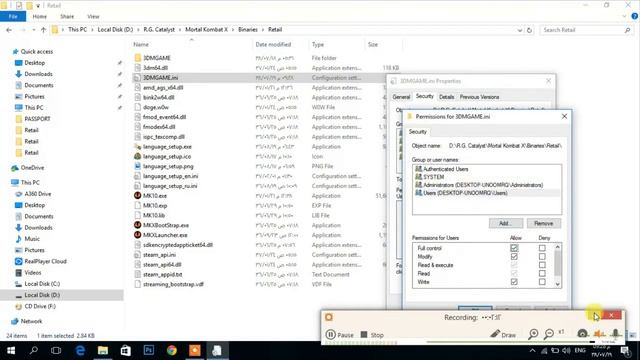Open the General tab in Properties
The height and width of the screenshot is (360, 640).
pos(401,97)
